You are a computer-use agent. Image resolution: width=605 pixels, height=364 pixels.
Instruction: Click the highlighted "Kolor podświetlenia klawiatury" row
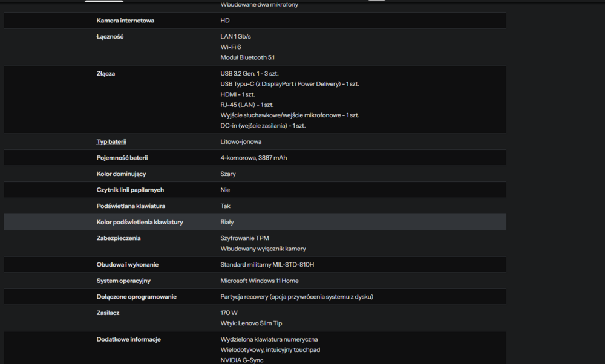click(x=140, y=222)
